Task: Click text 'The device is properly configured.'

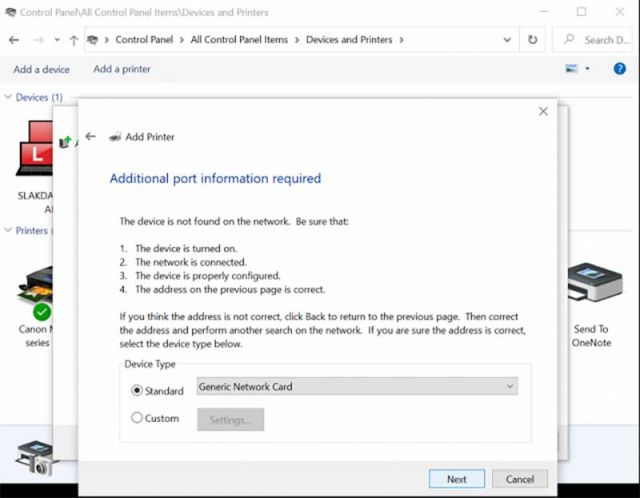Action: [208, 276]
